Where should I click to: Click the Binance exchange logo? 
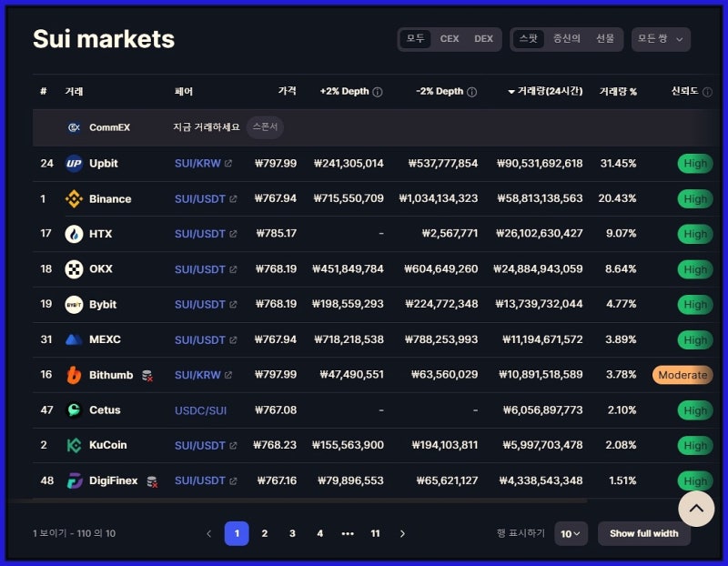(74, 198)
